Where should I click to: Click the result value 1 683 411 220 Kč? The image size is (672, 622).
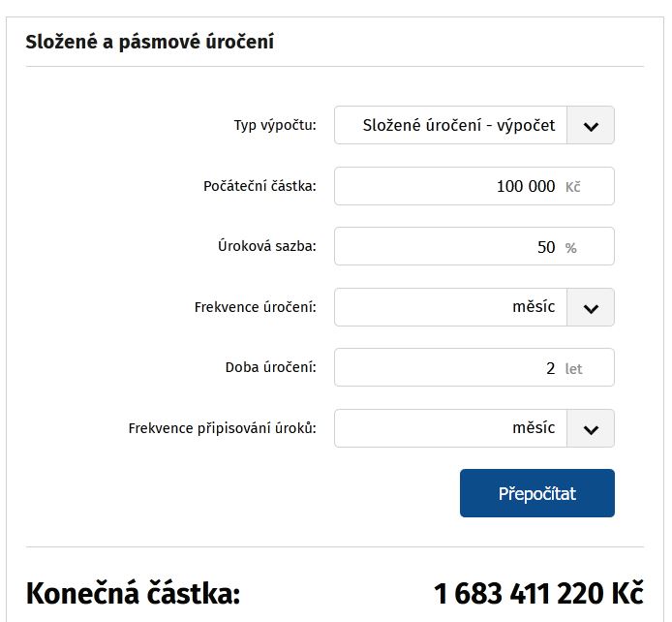[x=537, y=593]
